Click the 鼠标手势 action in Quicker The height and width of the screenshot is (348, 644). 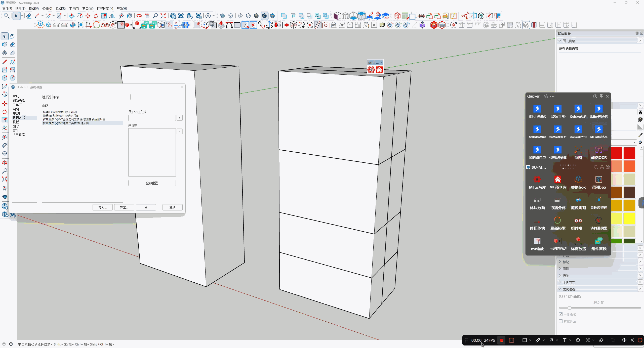tap(558, 112)
